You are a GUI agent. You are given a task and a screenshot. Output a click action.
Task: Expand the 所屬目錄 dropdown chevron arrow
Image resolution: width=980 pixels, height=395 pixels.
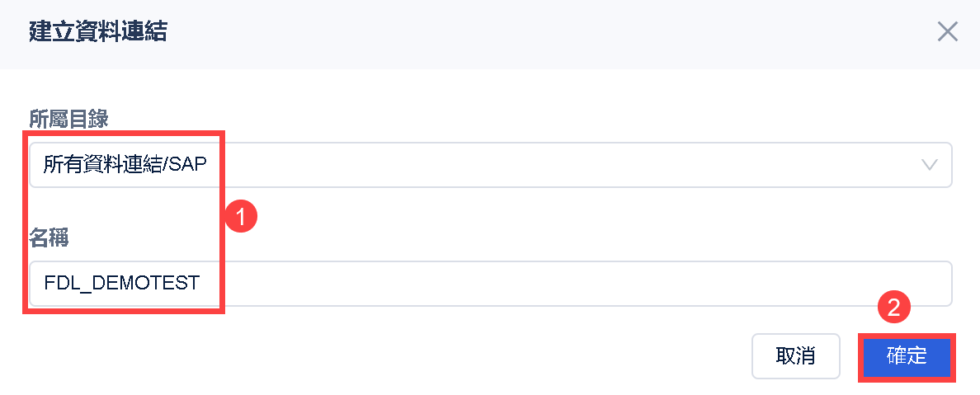click(x=930, y=165)
